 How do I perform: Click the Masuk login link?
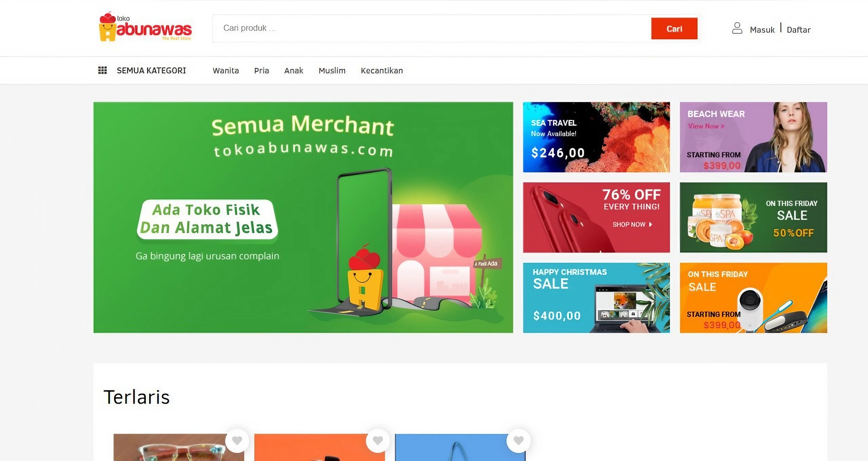click(x=762, y=30)
